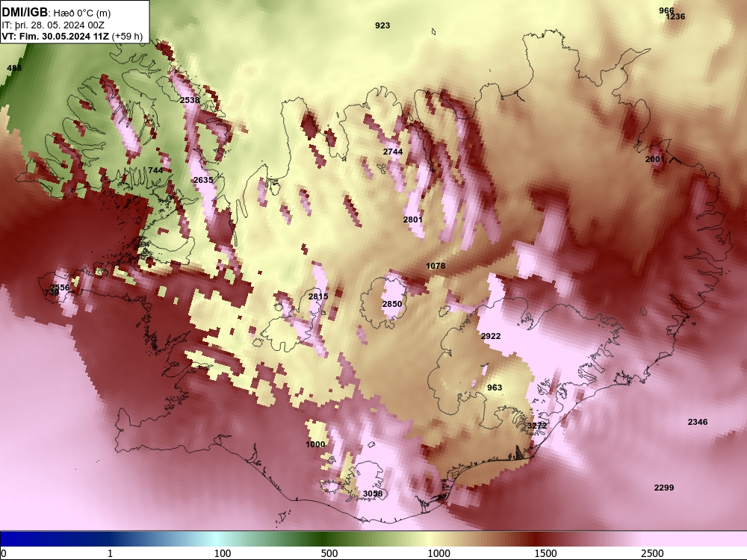Click the 744 height value on map

click(x=155, y=170)
